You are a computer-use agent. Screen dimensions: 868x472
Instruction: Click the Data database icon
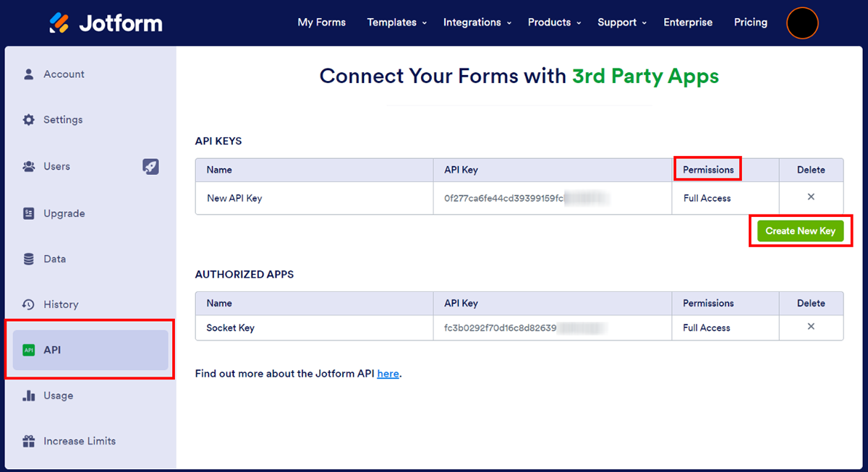coord(29,259)
